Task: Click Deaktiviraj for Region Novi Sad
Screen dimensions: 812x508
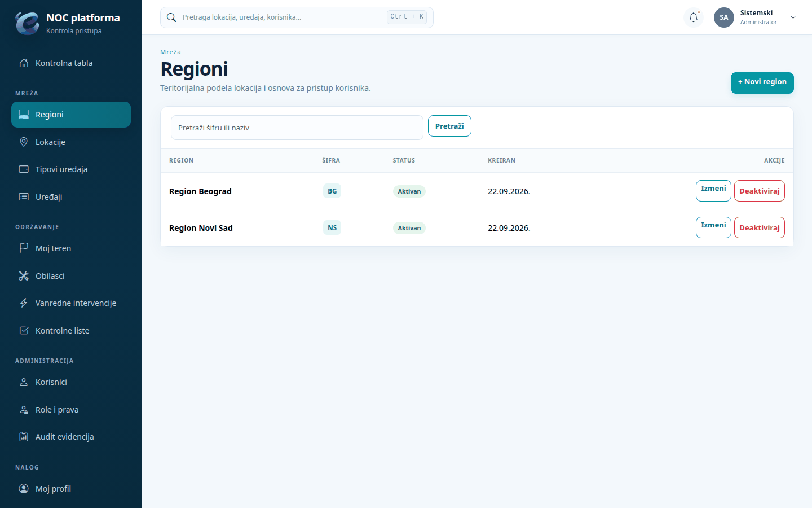Action: (x=760, y=227)
